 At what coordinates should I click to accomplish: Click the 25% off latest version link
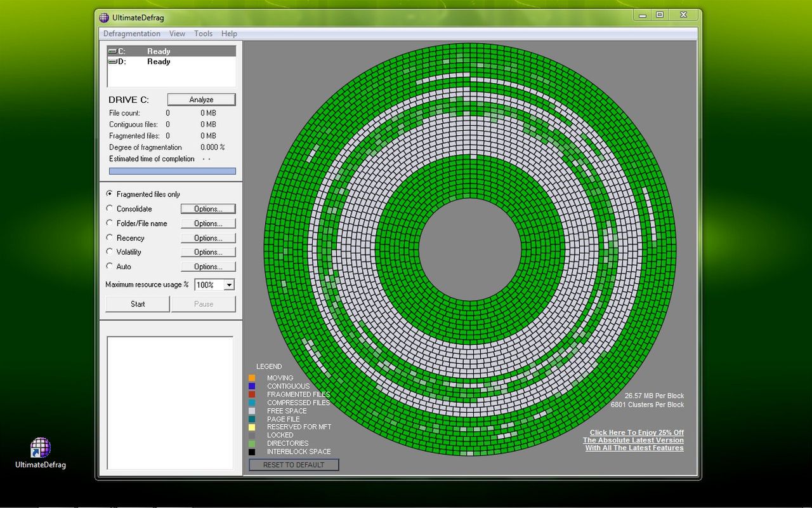click(633, 440)
